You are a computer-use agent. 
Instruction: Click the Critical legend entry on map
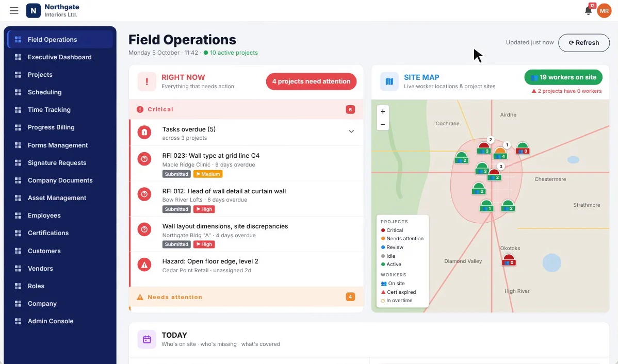392,230
